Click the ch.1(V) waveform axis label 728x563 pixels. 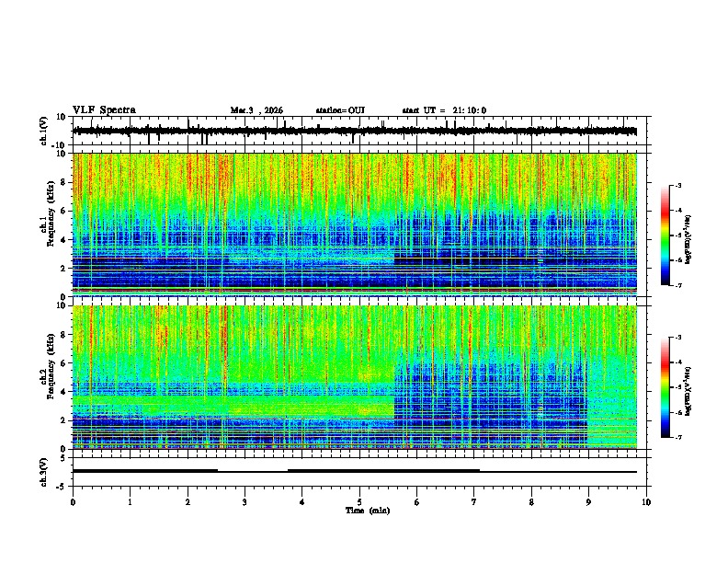click(44, 131)
